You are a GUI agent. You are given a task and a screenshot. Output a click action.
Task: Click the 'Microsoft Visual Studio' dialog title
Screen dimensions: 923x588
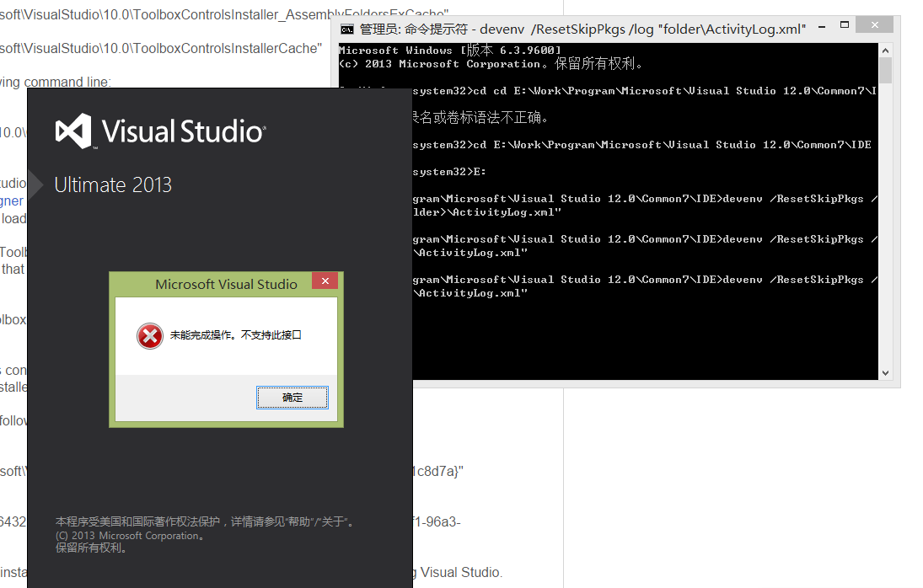coord(226,285)
